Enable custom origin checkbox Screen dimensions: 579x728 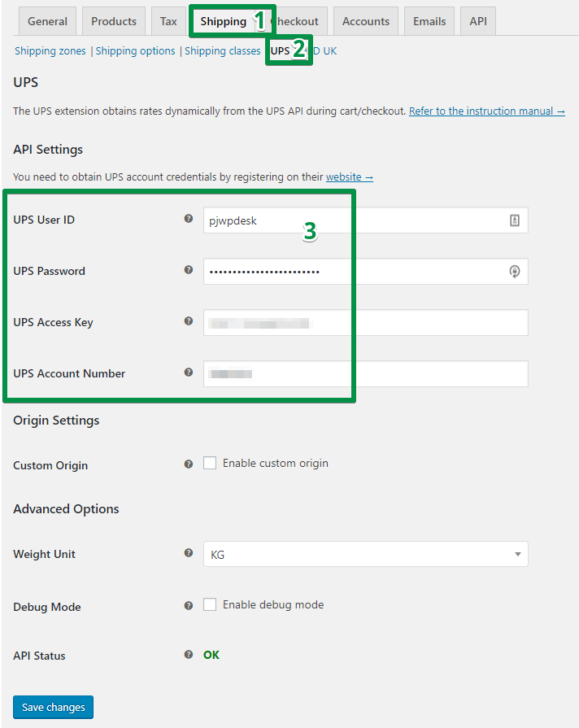pyautogui.click(x=210, y=463)
